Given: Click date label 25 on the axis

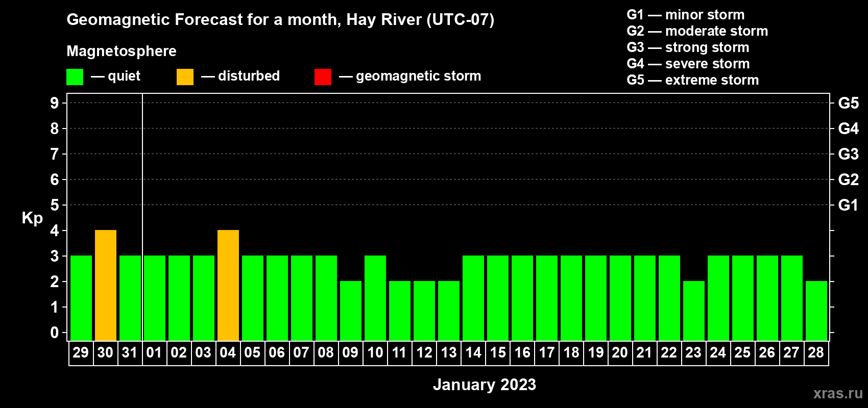Looking at the screenshot, I should coord(742,352).
